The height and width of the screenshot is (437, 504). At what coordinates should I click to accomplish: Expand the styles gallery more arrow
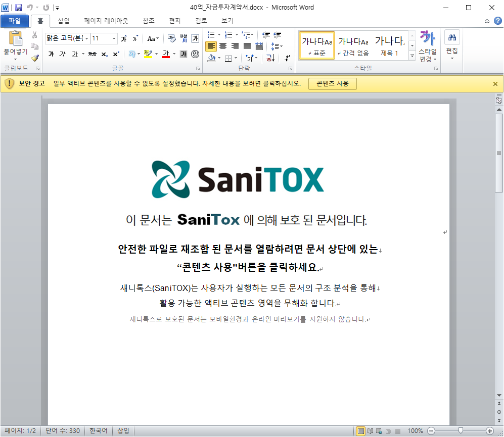coord(412,56)
